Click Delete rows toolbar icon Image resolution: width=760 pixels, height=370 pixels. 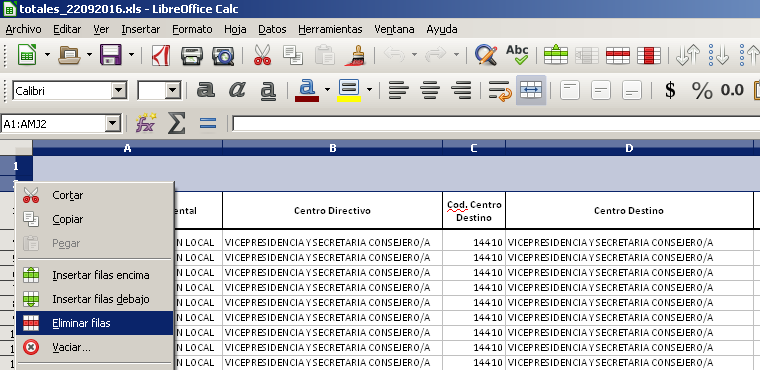point(618,55)
